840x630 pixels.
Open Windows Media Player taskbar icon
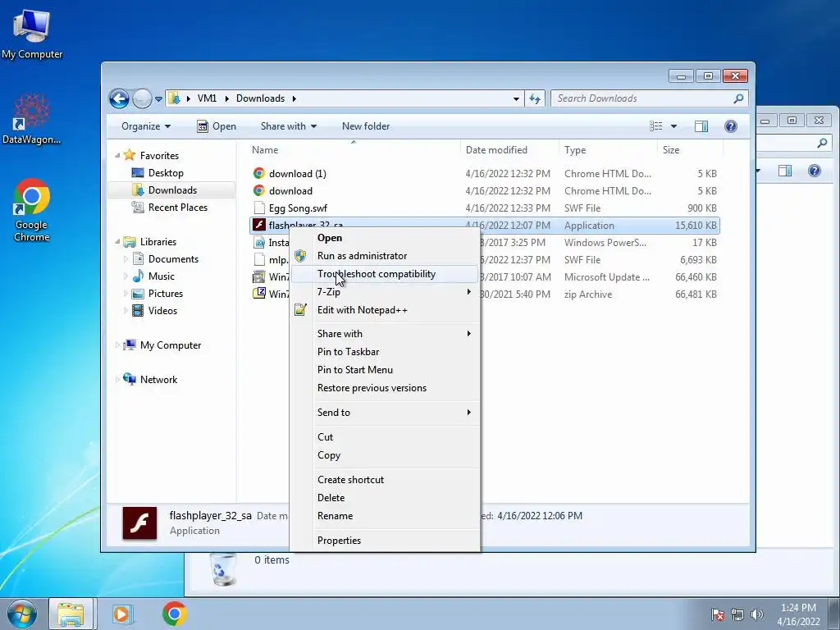[x=121, y=614]
